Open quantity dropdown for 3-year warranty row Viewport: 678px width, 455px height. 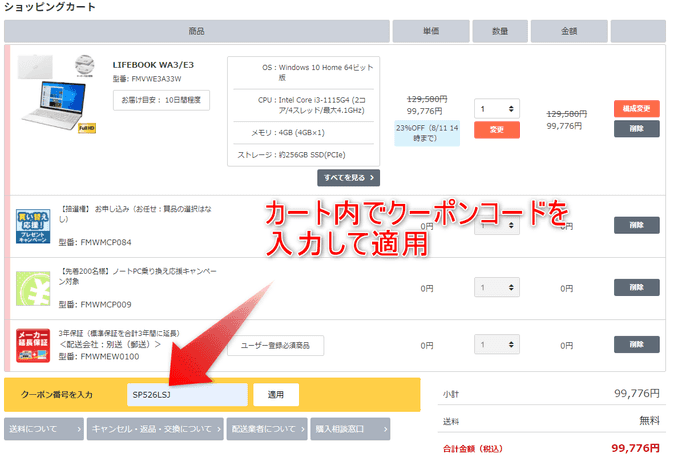pos(496,345)
